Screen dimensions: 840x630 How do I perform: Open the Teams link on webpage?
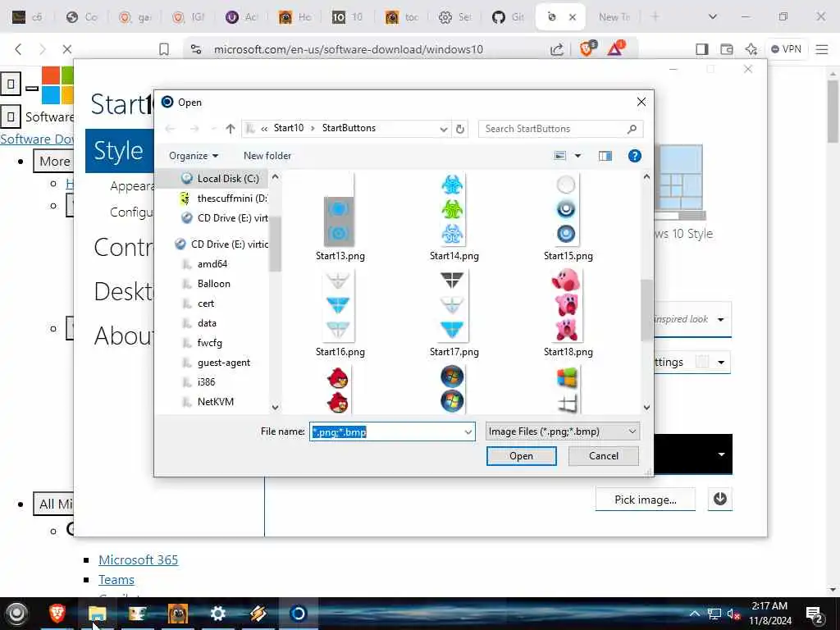(116, 580)
